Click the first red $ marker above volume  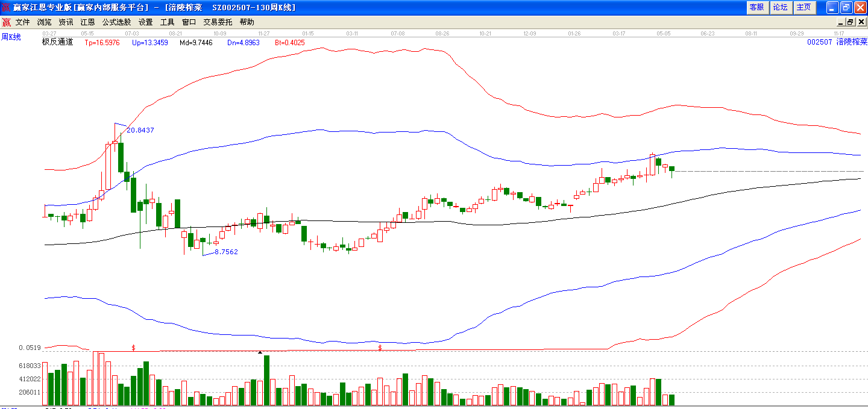[x=133, y=348]
